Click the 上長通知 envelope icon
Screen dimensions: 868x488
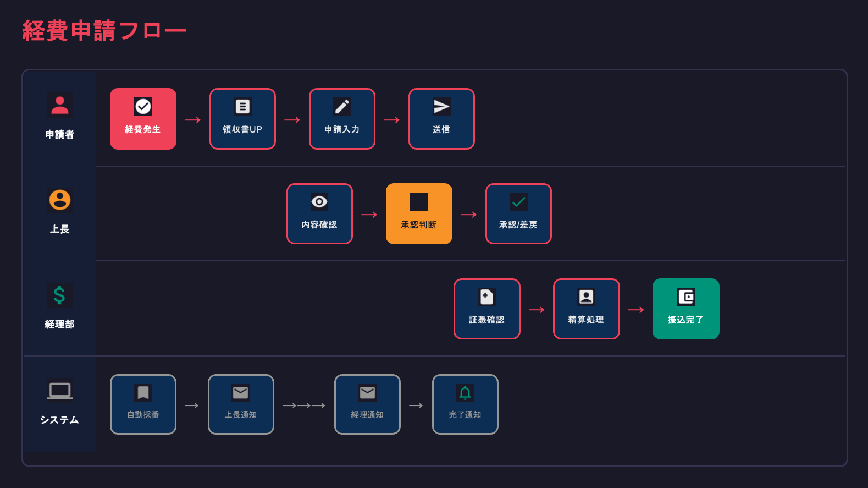[x=241, y=393]
